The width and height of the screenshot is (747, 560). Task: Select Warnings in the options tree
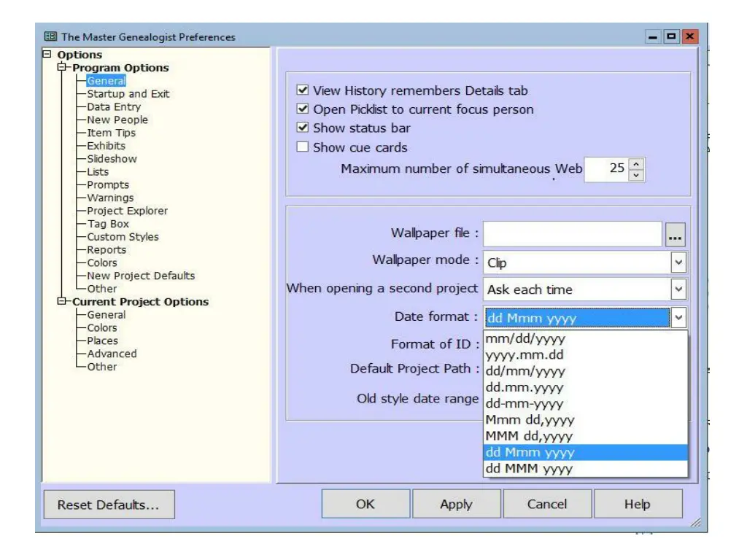tap(111, 198)
